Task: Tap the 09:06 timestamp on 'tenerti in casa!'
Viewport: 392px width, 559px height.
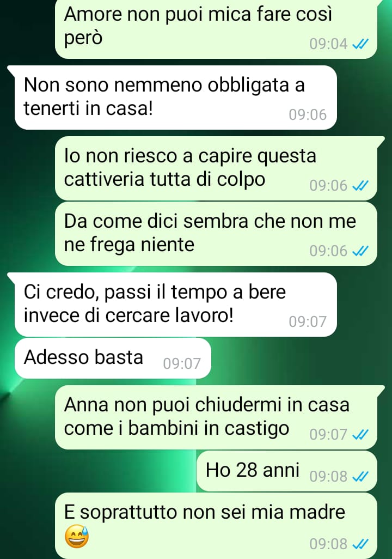Action: tap(308, 114)
